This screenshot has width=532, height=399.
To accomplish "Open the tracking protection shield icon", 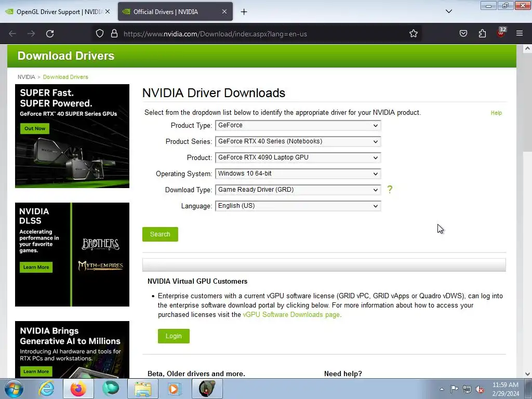I will click(x=99, y=34).
